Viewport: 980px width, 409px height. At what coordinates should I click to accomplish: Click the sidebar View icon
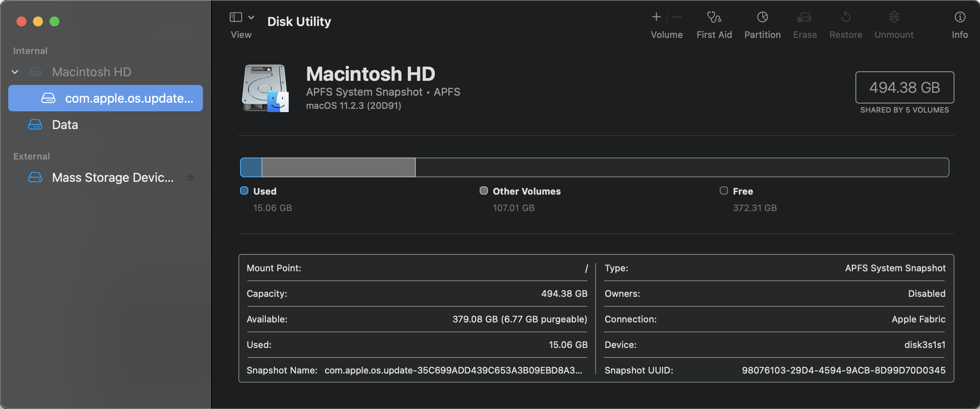[236, 17]
